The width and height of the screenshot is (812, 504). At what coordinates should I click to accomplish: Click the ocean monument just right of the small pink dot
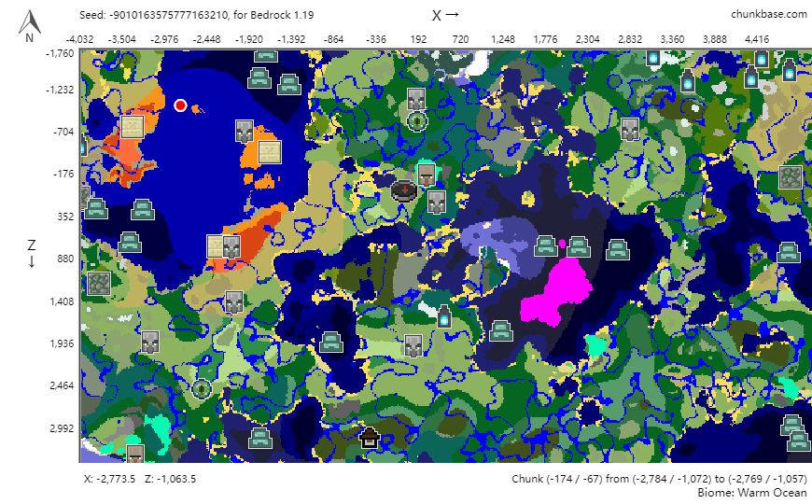tap(579, 247)
